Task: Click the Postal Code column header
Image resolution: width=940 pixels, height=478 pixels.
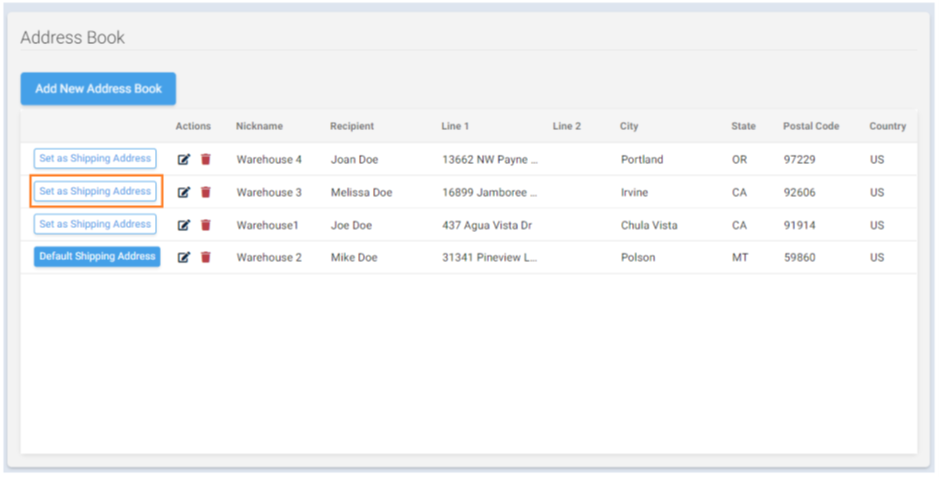Action: (811, 127)
